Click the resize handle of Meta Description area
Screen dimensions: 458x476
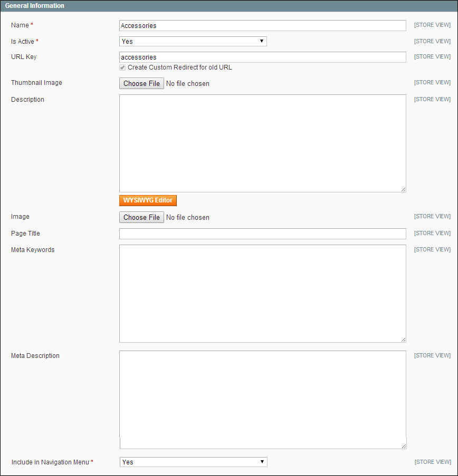(x=404, y=446)
